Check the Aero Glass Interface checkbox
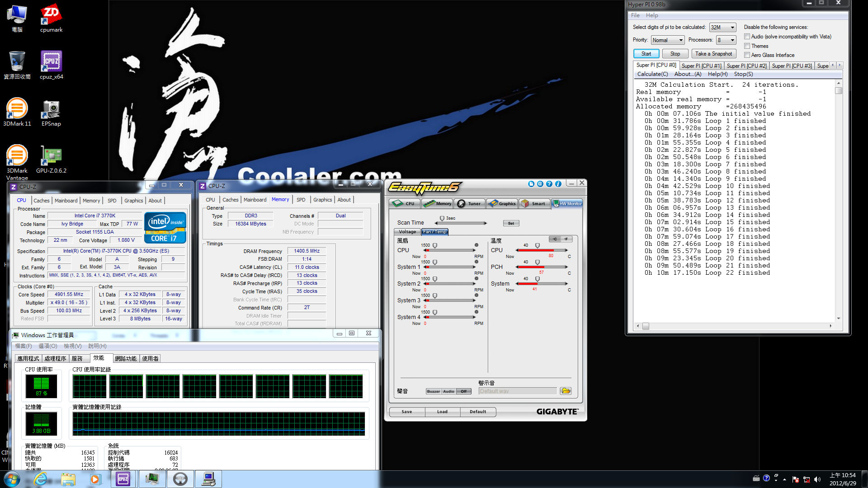Viewport: 868px width, 488px height. coord(747,55)
